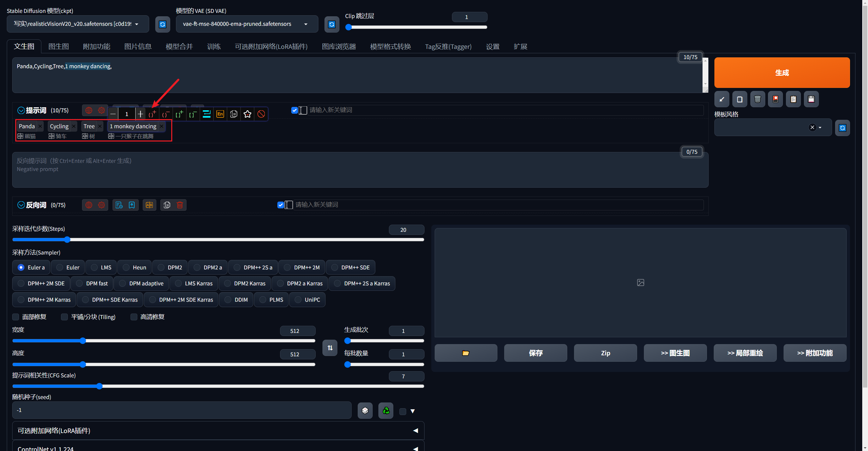Click the red prohibit circle icon

click(261, 114)
